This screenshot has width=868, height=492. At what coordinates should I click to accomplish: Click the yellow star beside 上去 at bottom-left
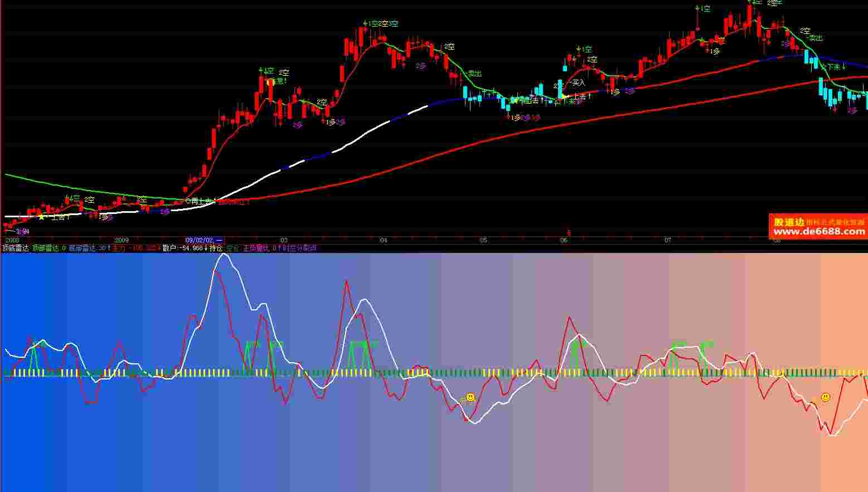pyautogui.click(x=41, y=217)
